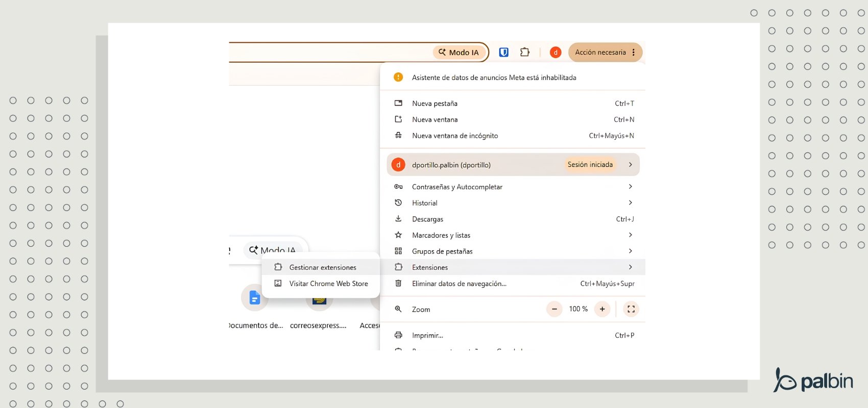
Task: Click the Meta ads assistant disabled notice
Action: click(x=513, y=77)
